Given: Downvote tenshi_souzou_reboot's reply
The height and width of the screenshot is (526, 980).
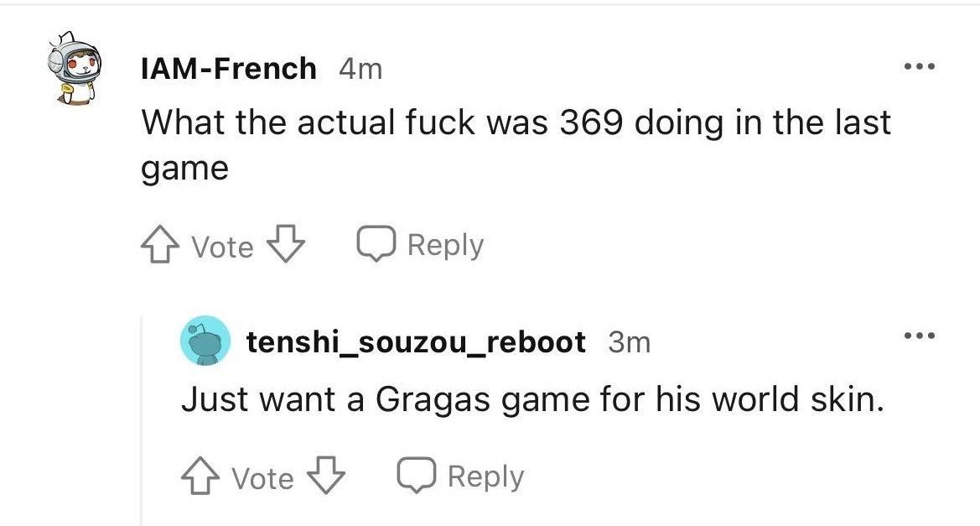Looking at the screenshot, I should [x=325, y=476].
